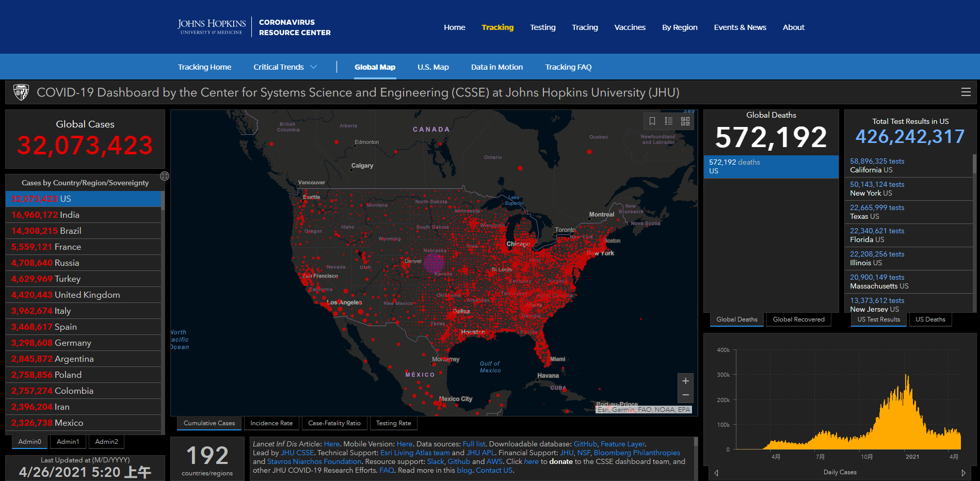The height and width of the screenshot is (481, 980).
Task: Switch to U.S. Map
Action: click(433, 67)
